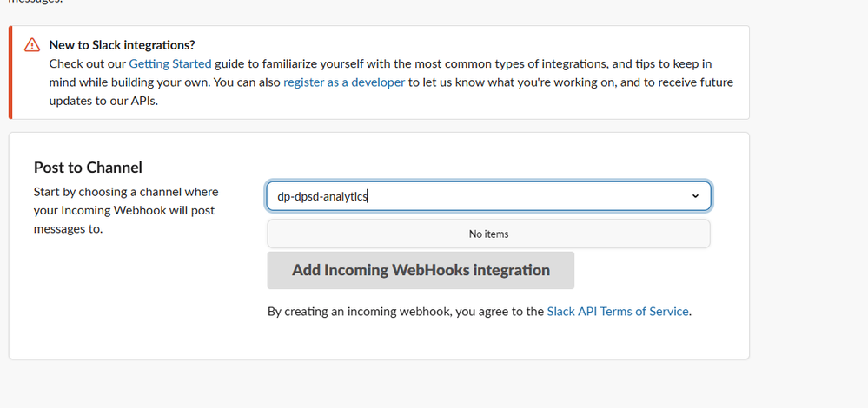Open the Getting Started guide link
868x408 pixels.
click(170, 63)
